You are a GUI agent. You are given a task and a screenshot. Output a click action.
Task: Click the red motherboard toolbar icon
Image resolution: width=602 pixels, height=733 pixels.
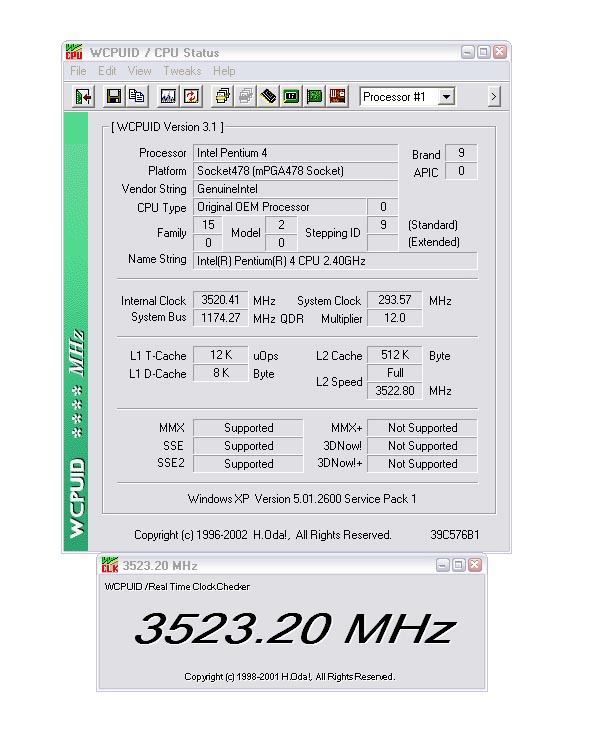coord(337,97)
